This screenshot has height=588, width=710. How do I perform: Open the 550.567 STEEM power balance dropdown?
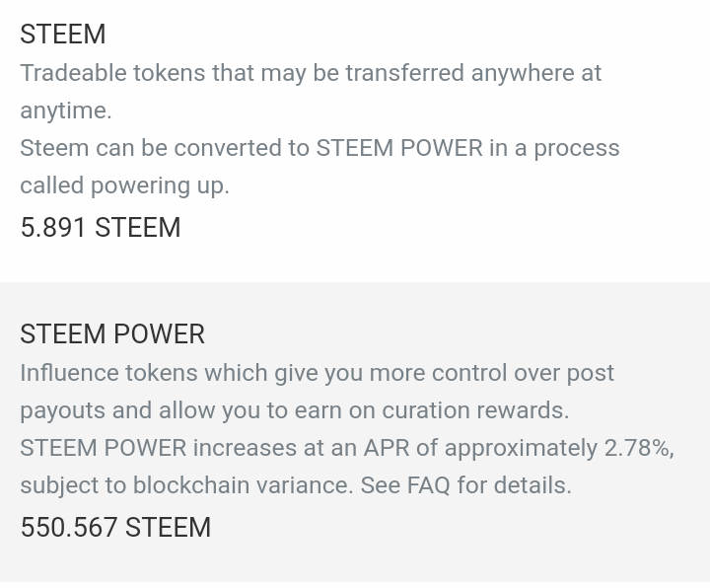click(x=115, y=528)
